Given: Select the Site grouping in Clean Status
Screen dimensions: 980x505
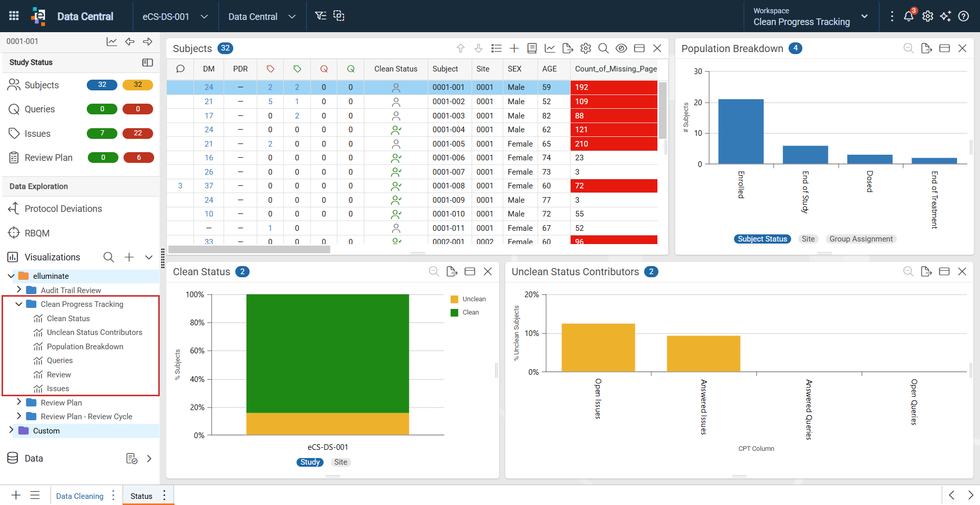Looking at the screenshot, I should pos(340,462).
